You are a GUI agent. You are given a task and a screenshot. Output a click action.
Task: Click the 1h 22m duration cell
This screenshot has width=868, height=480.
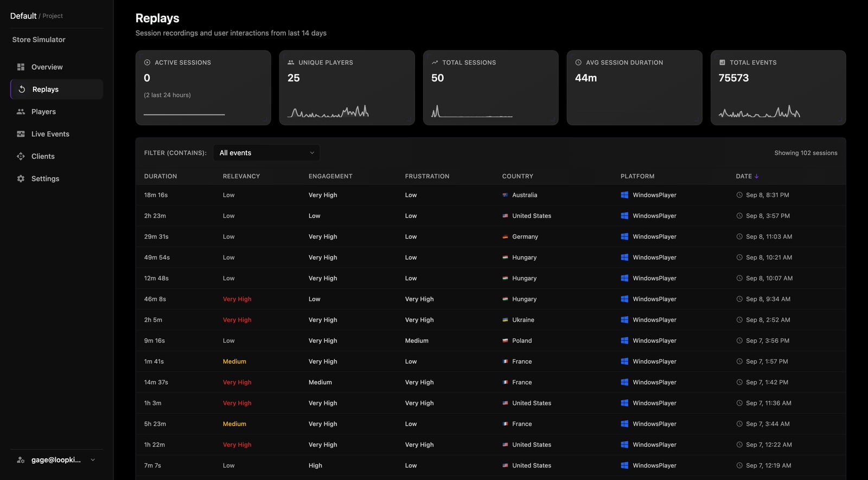coord(155,445)
